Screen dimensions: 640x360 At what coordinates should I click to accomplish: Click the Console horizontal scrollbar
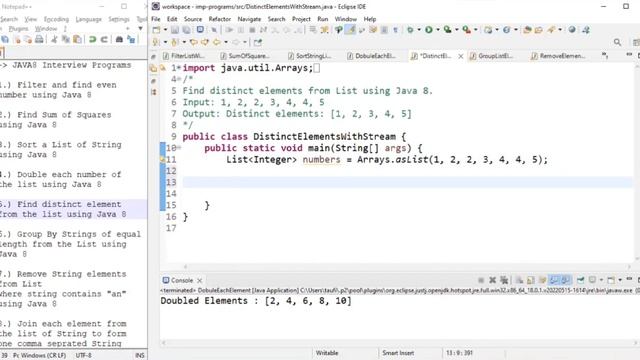point(400,343)
